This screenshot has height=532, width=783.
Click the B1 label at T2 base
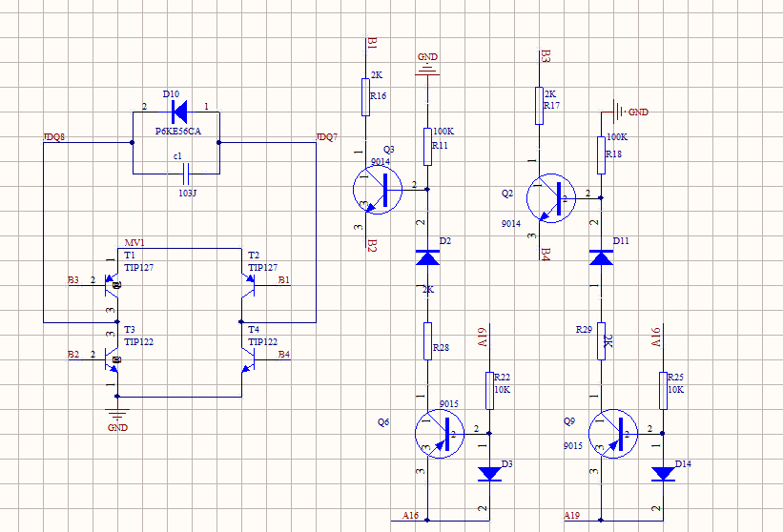(283, 280)
